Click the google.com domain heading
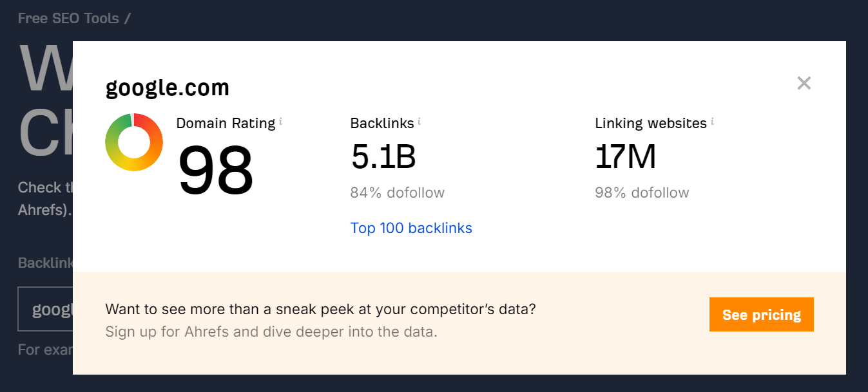This screenshot has height=392, width=868. tap(167, 87)
